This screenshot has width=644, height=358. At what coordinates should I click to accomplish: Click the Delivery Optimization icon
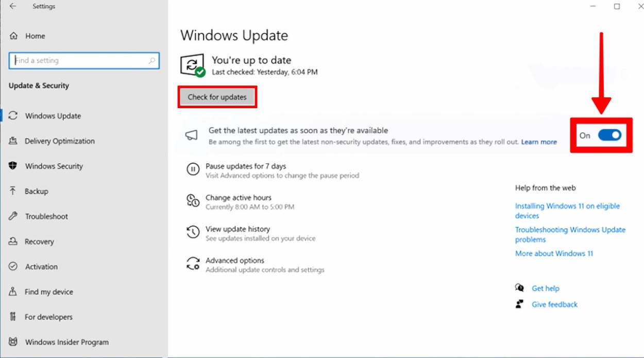point(13,141)
